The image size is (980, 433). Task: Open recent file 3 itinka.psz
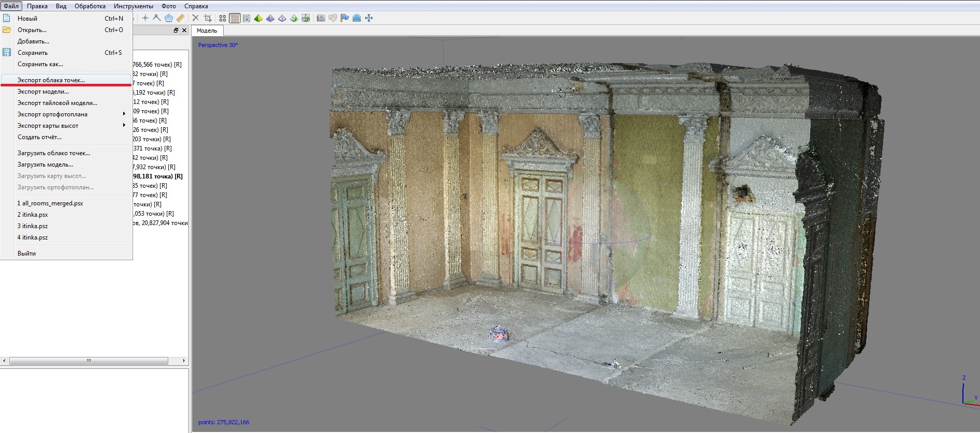[66, 226]
